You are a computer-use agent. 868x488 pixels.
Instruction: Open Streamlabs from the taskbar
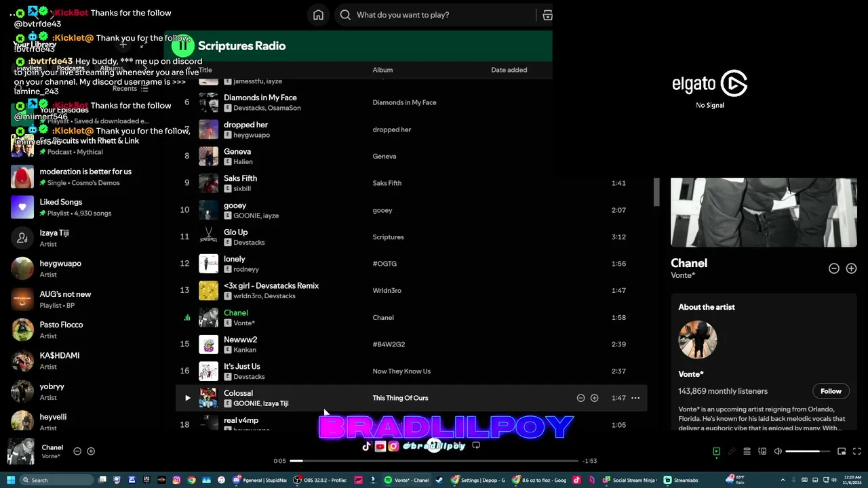(680, 480)
